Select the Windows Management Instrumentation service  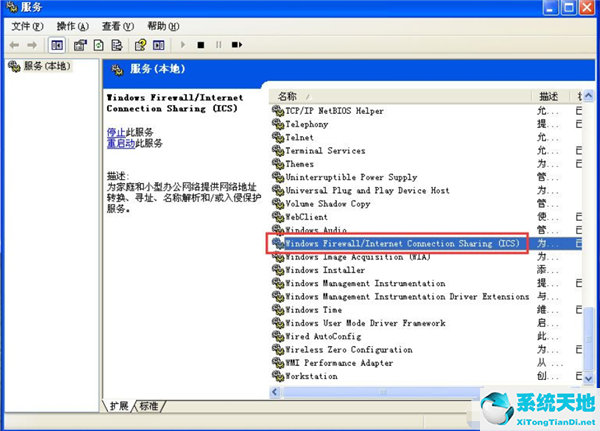click(365, 283)
